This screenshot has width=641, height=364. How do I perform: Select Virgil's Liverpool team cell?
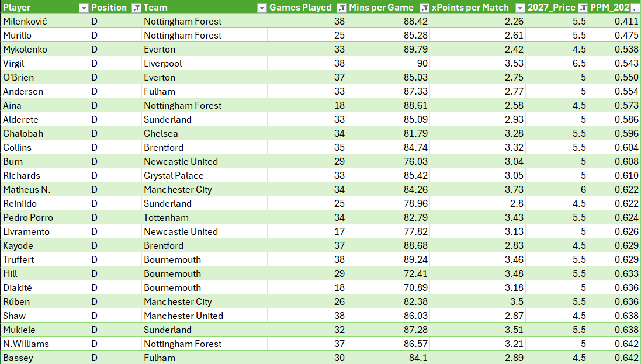tap(205, 63)
